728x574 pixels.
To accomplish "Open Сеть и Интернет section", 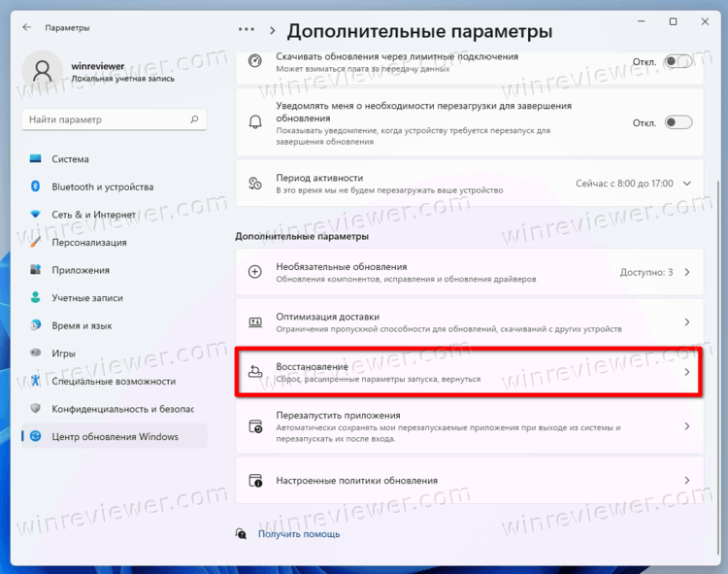I will coord(94,215).
